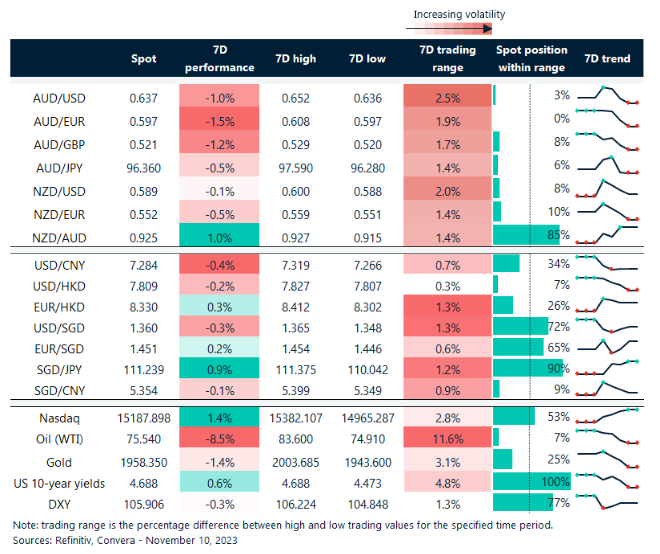This screenshot has width=660, height=554.
Task: Click the USD/SGD 72% position bar
Action: (521, 326)
